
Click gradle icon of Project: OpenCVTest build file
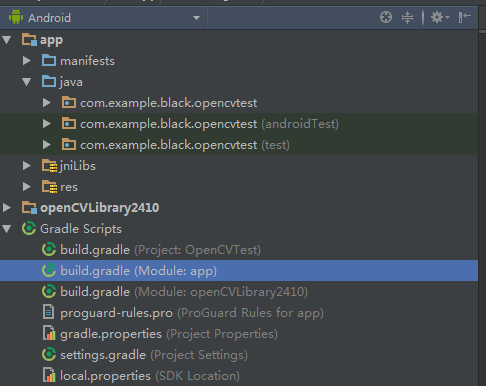click(49, 249)
